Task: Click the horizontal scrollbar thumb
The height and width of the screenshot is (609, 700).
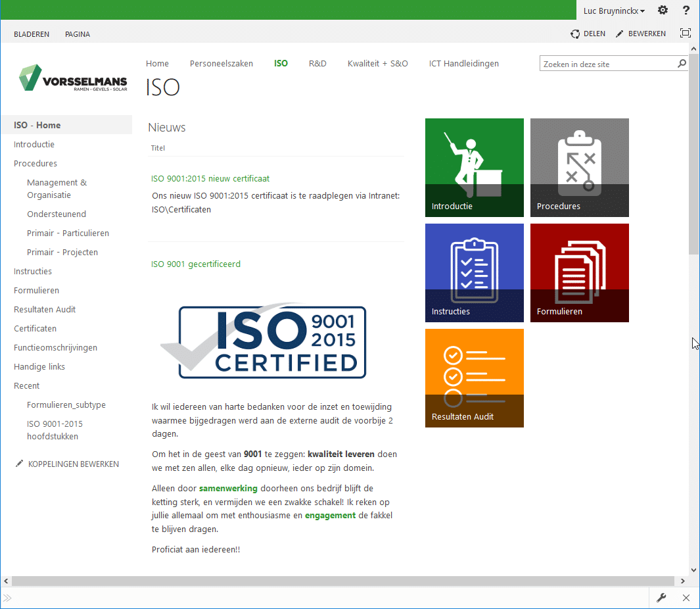Action: [343, 581]
